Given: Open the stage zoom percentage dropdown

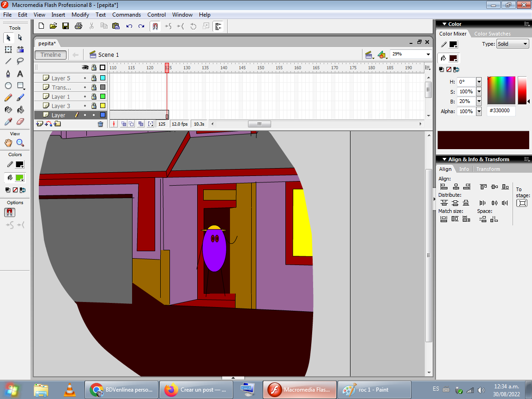Looking at the screenshot, I should coord(428,54).
